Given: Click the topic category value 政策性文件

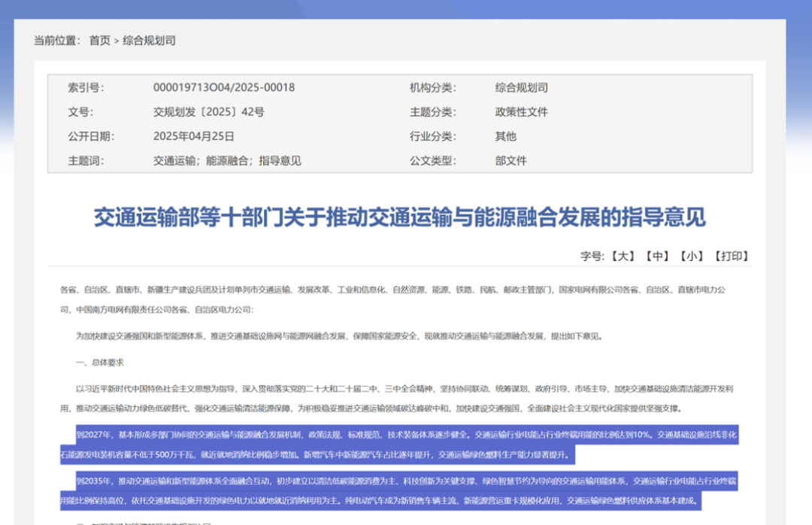Looking at the screenshot, I should [522, 112].
